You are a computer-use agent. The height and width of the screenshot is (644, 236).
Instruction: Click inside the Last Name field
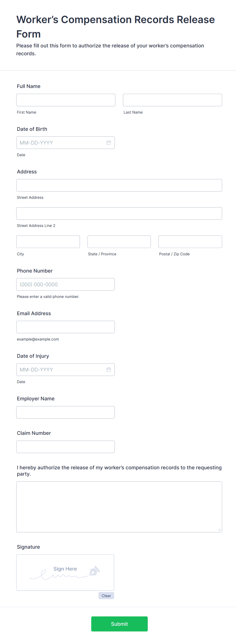tap(172, 100)
